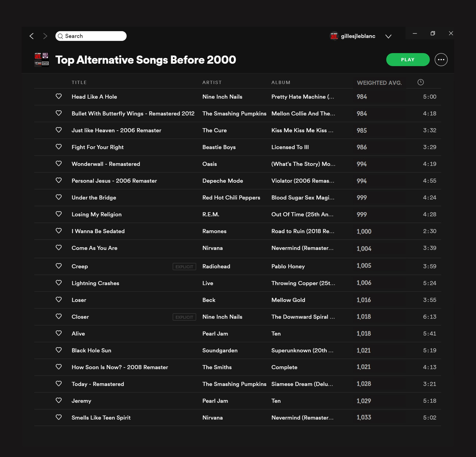
Task: Open artist Red Hot Chili Peppers
Action: pyautogui.click(x=231, y=198)
